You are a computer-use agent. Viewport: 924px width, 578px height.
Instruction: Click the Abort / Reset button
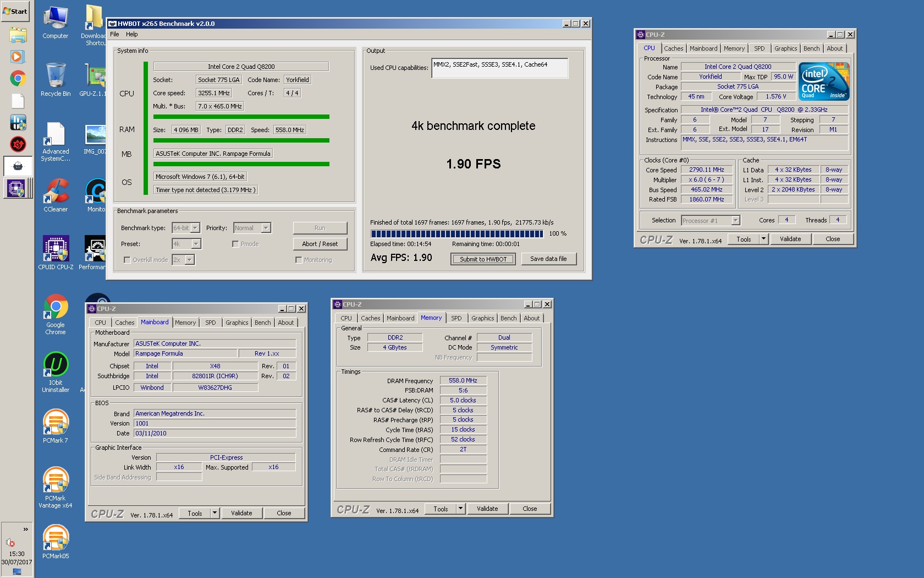(320, 244)
